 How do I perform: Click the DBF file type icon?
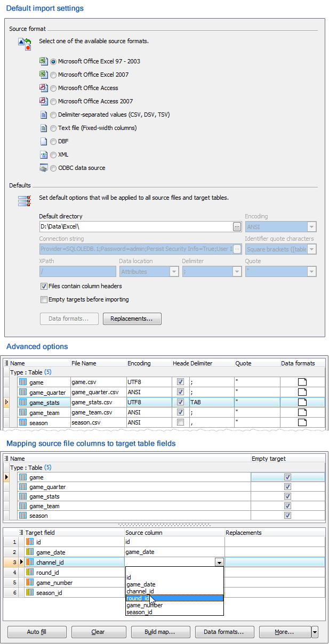point(44,141)
